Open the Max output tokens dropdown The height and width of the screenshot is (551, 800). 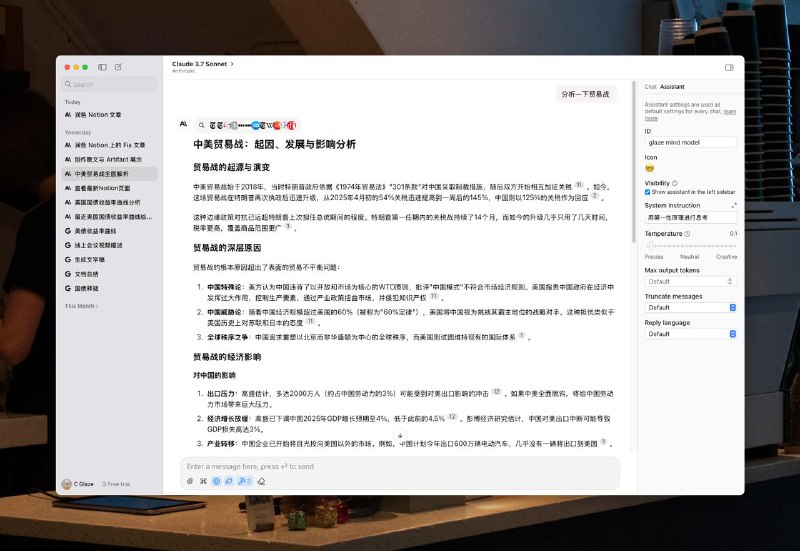(x=690, y=281)
